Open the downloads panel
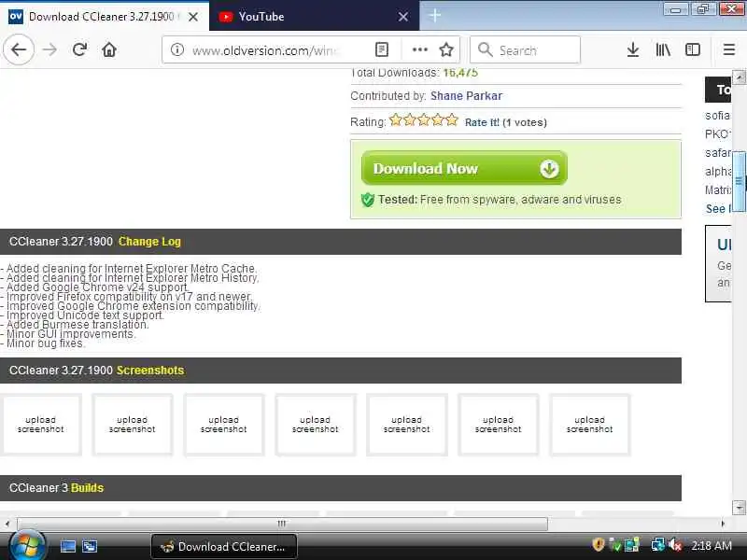The image size is (747, 560). (633, 49)
